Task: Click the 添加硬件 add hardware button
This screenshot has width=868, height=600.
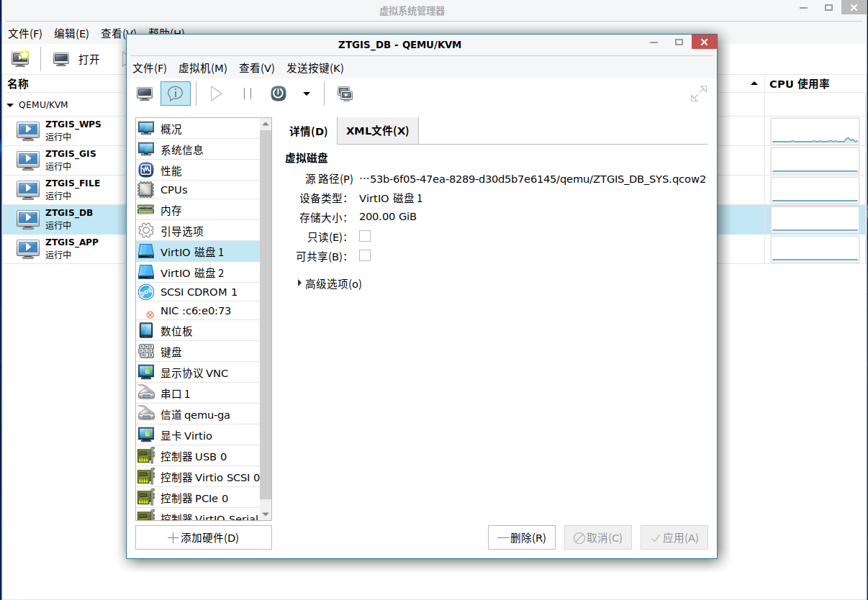Action: pyautogui.click(x=204, y=537)
